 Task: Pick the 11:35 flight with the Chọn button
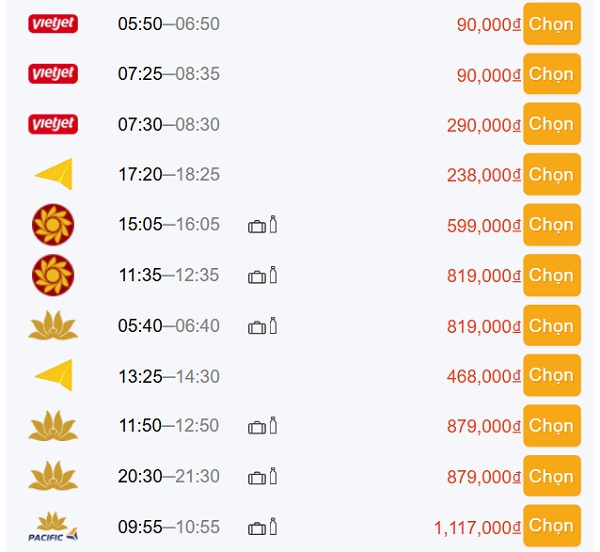[551, 275]
